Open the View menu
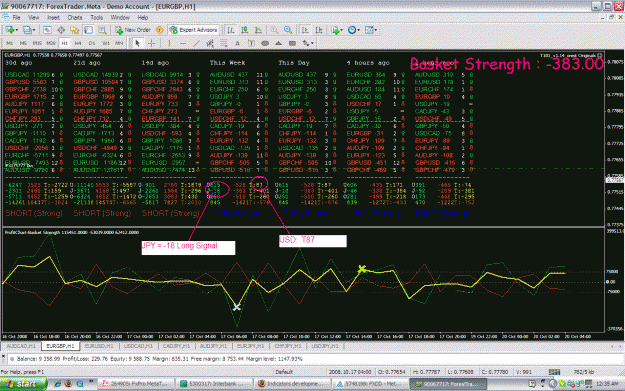Image resolution: width=625 pixels, height=391 pixels. tap(33, 18)
